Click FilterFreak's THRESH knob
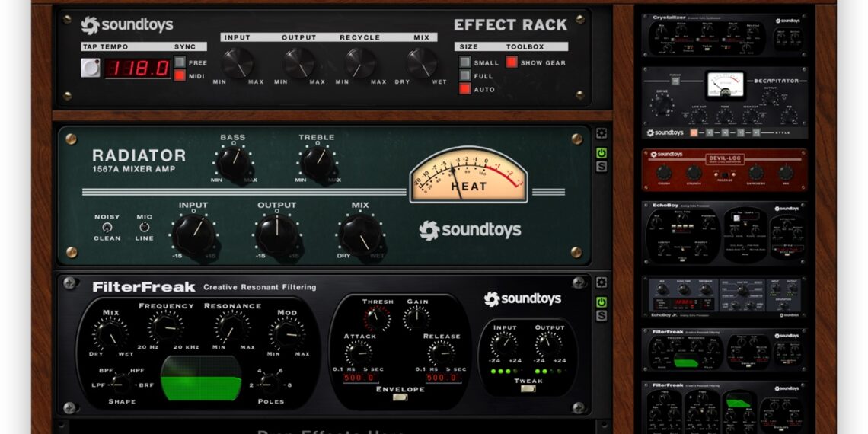This screenshot has height=434, width=868. [377, 318]
